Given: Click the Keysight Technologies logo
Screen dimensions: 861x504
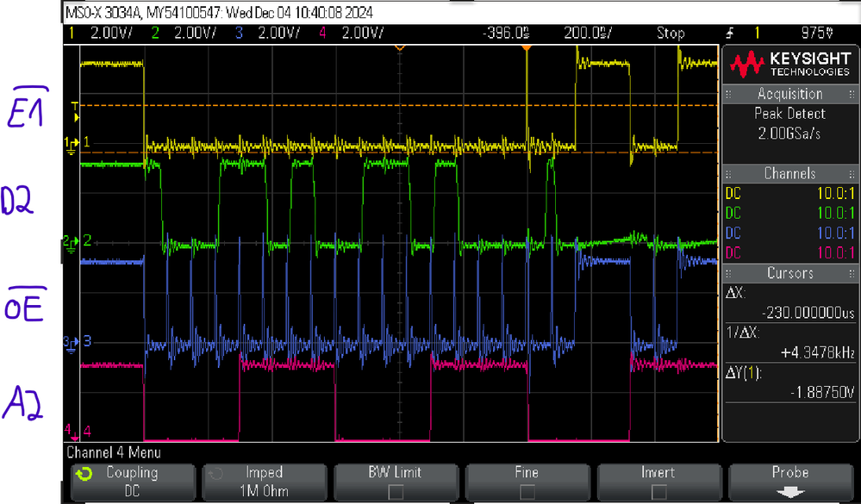Looking at the screenshot, I should [789, 65].
